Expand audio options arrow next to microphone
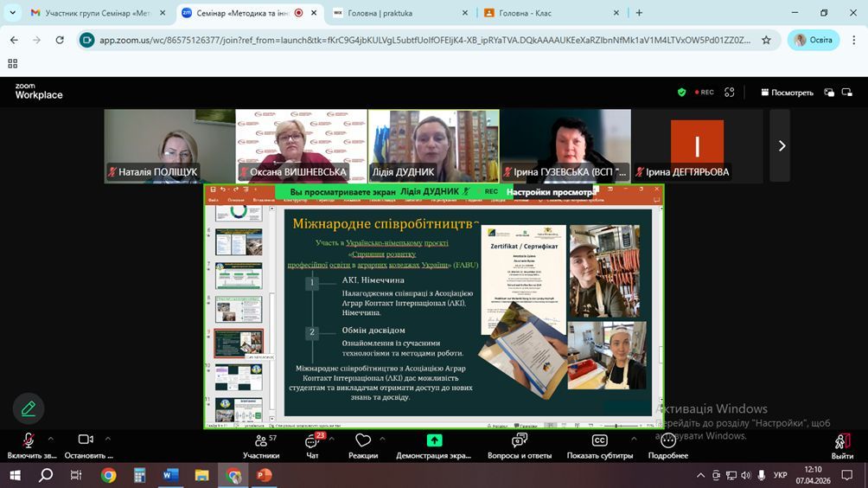 coord(50,439)
